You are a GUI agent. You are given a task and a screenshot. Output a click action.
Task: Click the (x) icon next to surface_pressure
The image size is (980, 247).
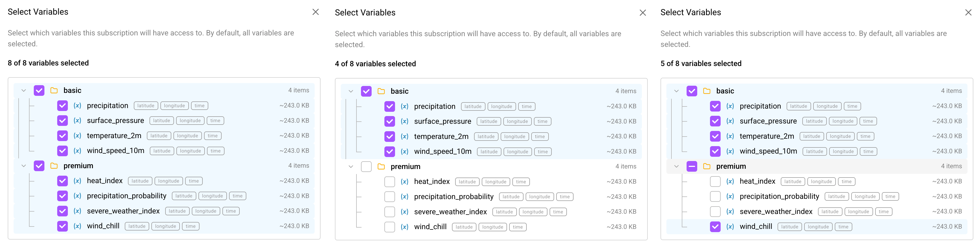pyautogui.click(x=77, y=120)
